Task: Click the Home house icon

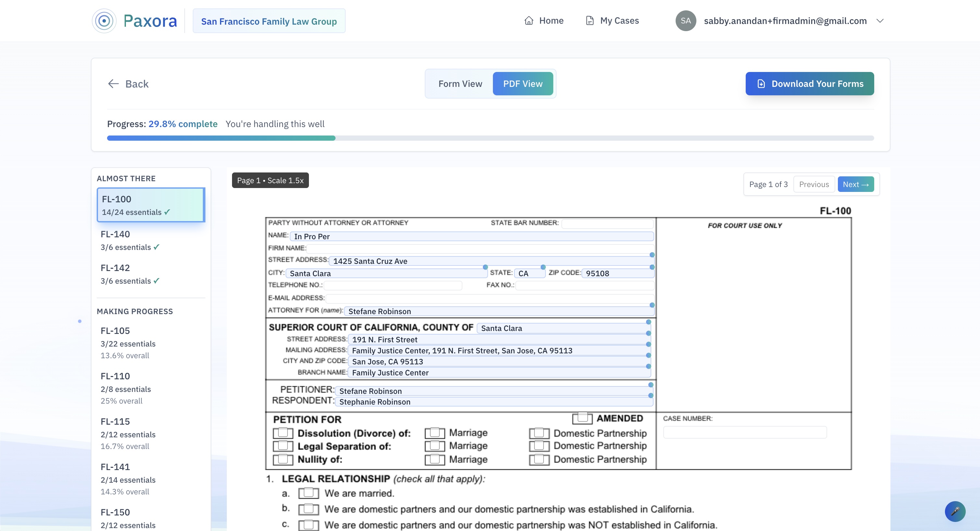Action: [x=529, y=20]
